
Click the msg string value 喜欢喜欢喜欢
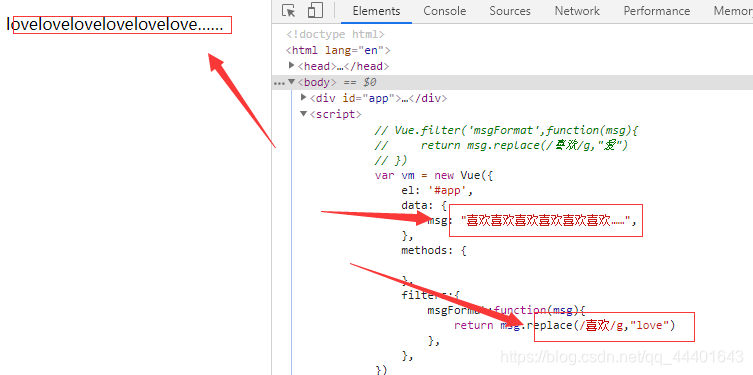(x=545, y=220)
